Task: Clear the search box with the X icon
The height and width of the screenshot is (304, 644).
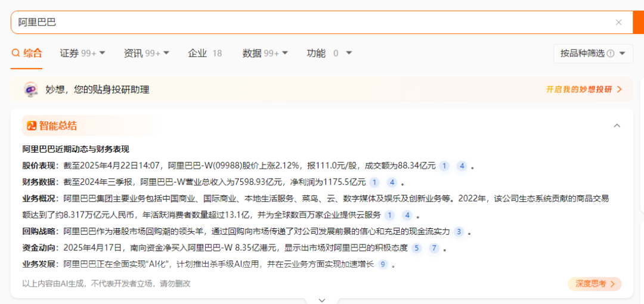Action: tap(618, 23)
